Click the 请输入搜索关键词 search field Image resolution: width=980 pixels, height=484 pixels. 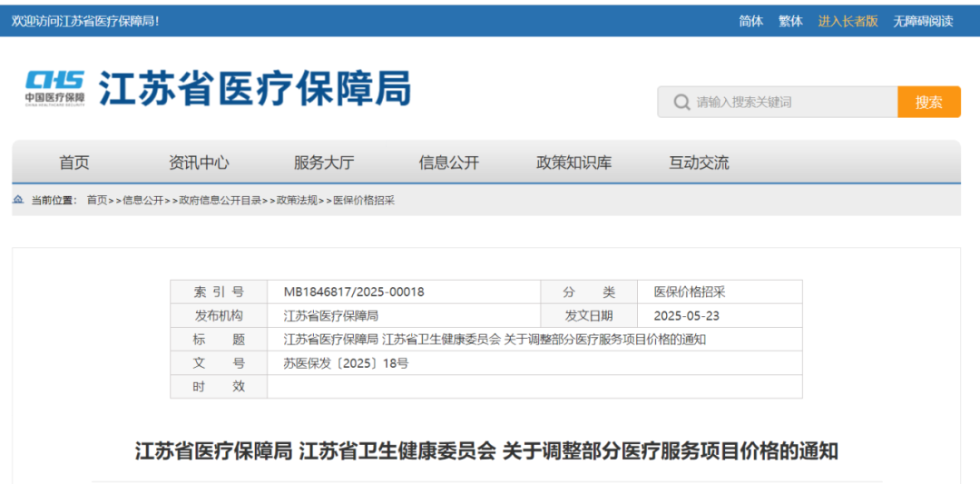pyautogui.click(x=778, y=102)
